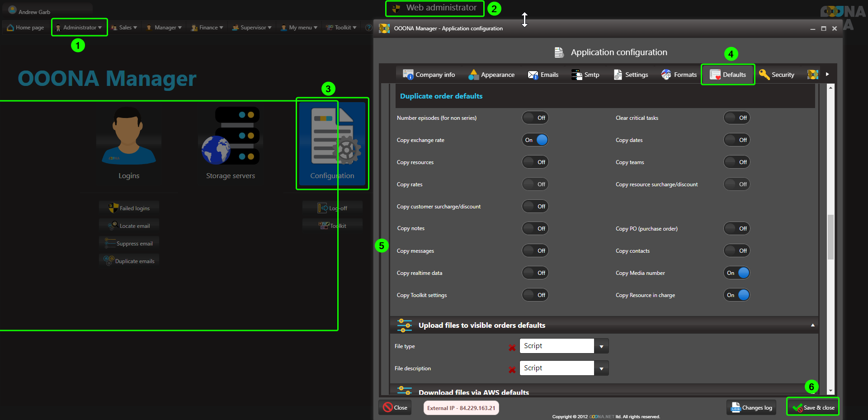Turn off Copy exchange rate toggle

click(x=535, y=140)
